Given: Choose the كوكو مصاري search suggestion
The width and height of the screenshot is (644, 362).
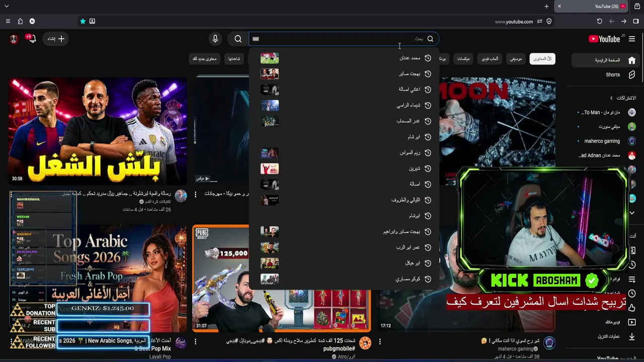Looking at the screenshot, I should point(344,279).
